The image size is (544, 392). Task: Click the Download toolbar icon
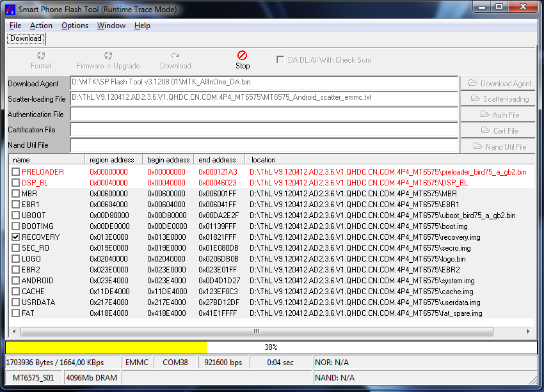[x=175, y=56]
